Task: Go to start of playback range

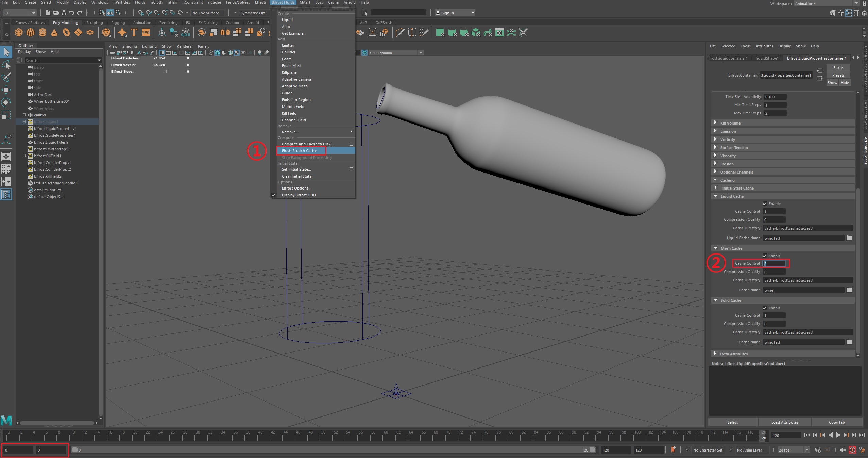Action: [x=807, y=435]
